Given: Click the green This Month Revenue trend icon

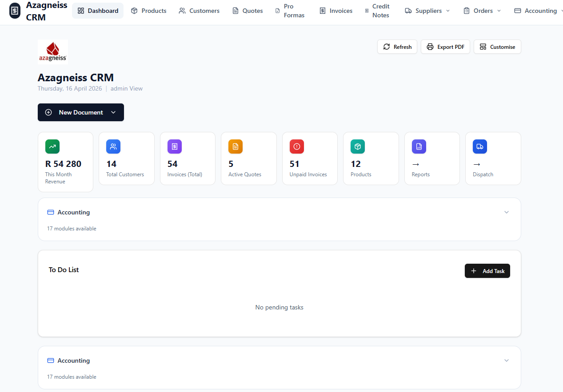Looking at the screenshot, I should [x=52, y=147].
